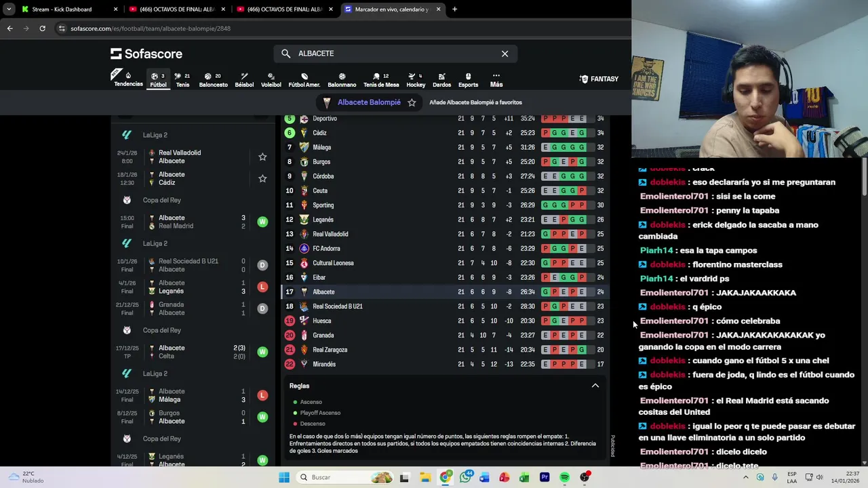868x488 pixels.
Task: Open Real Zaragoza standings row
Action: [445, 350]
